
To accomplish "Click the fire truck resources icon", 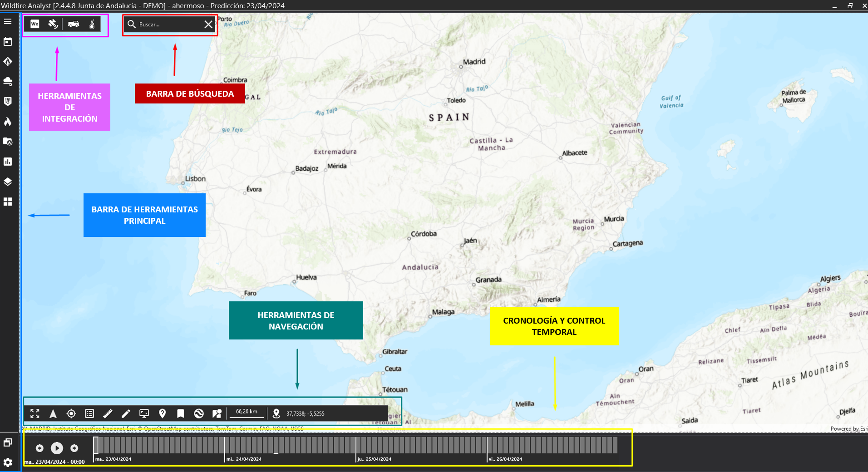I will 74,24.
